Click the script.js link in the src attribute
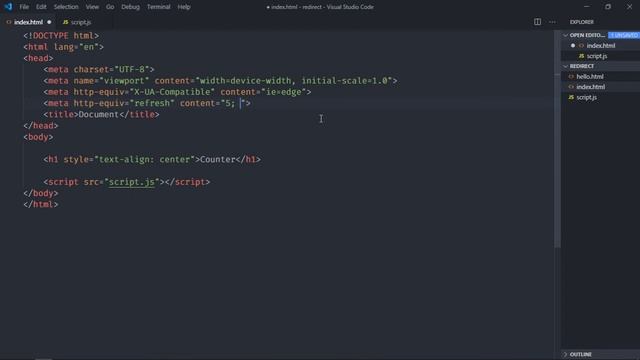 (x=131, y=182)
